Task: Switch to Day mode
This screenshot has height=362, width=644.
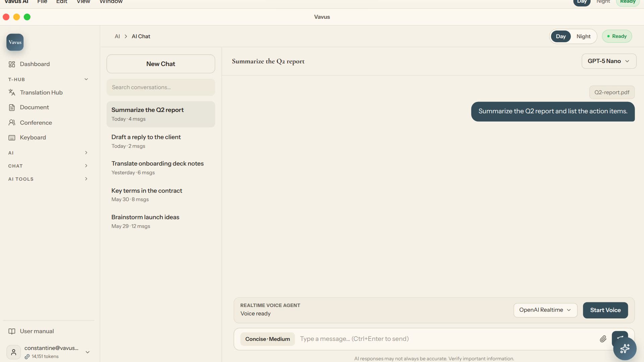Action: [560, 36]
